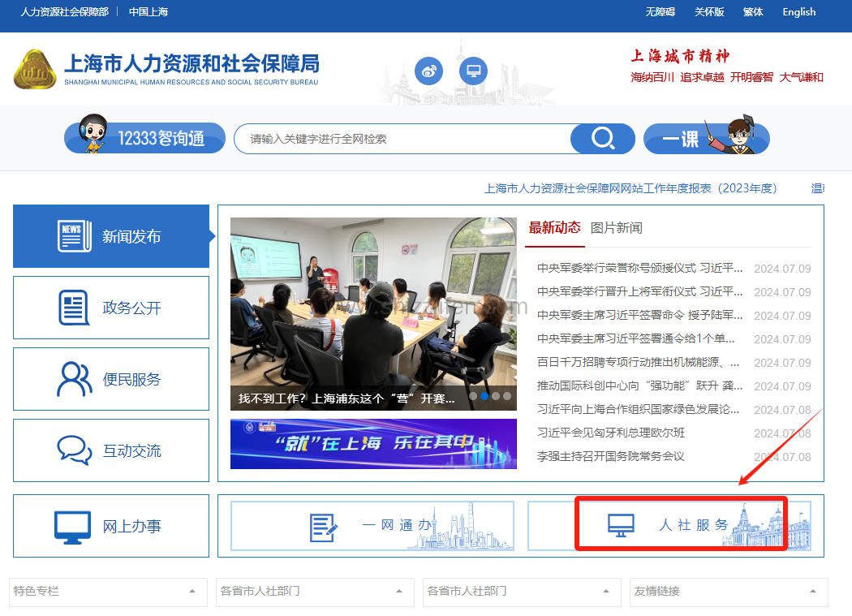The width and height of the screenshot is (852, 616).
Task: Click the Weibo icon in header
Action: (428, 71)
